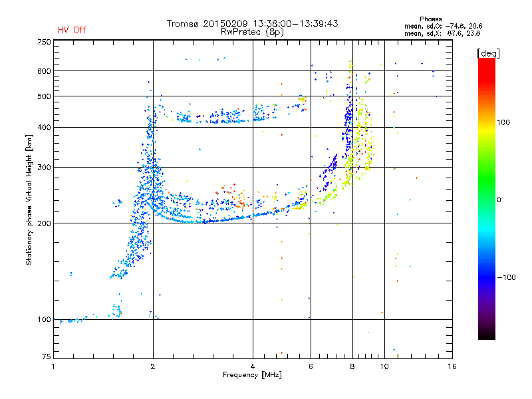Click the colorbar '0' tick label
Image resolution: width=532 pixels, height=399 pixels.
499,199
